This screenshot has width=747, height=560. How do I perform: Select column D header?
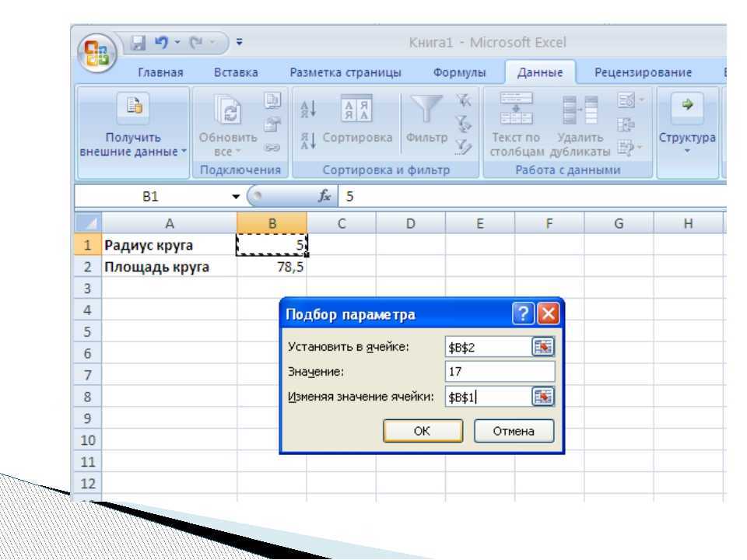point(411,223)
